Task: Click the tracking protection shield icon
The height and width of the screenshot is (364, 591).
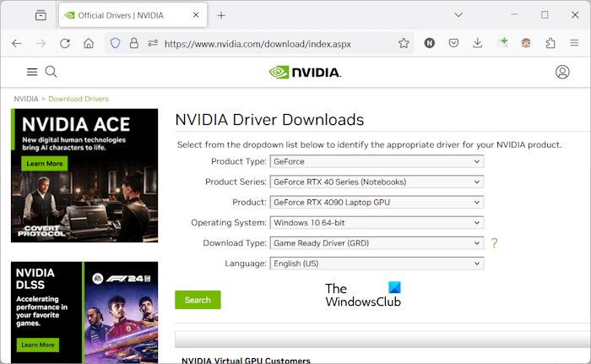Action: [116, 43]
